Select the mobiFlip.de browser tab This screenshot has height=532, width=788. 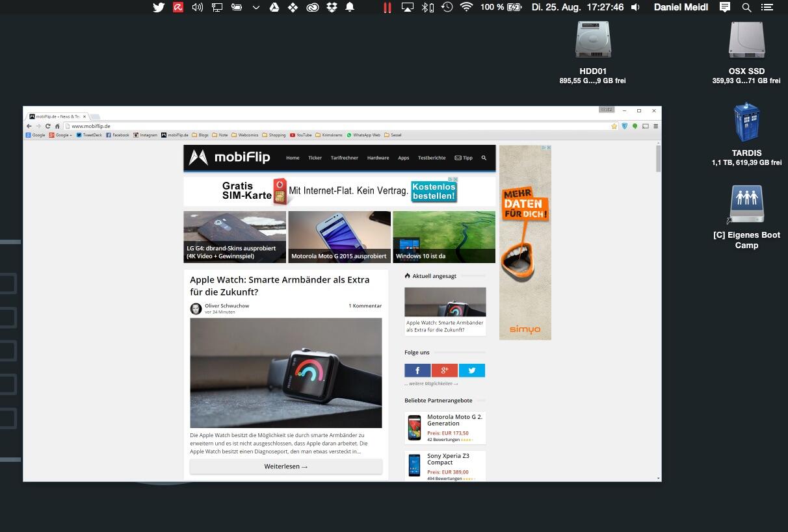tap(57, 116)
